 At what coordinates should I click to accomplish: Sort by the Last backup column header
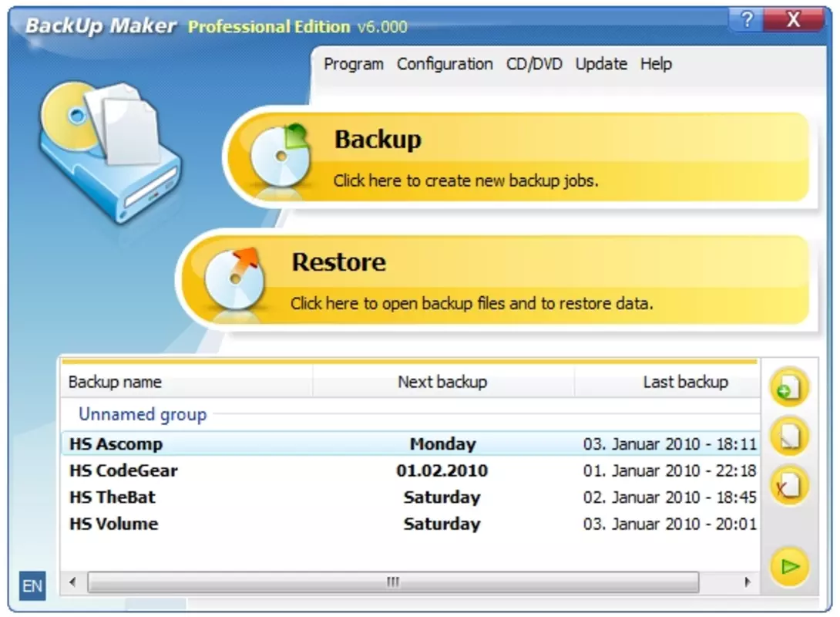tap(667, 382)
